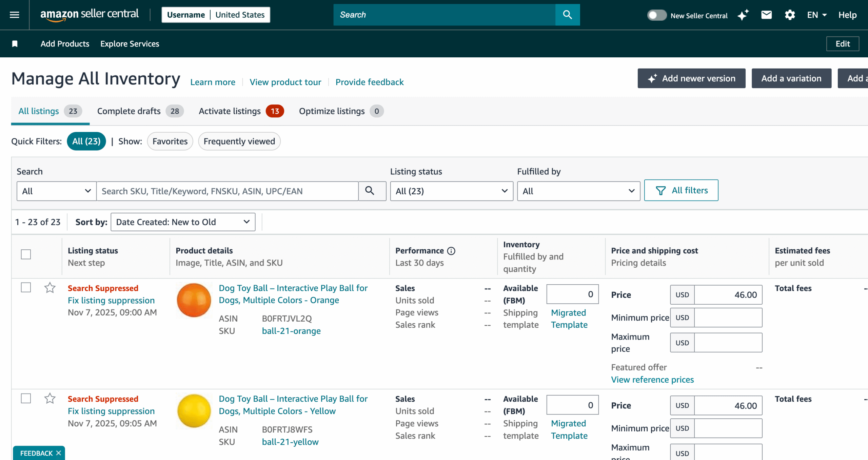The image size is (868, 460).
Task: Select the Yellow dog ball listing checkbox
Action: point(26,398)
